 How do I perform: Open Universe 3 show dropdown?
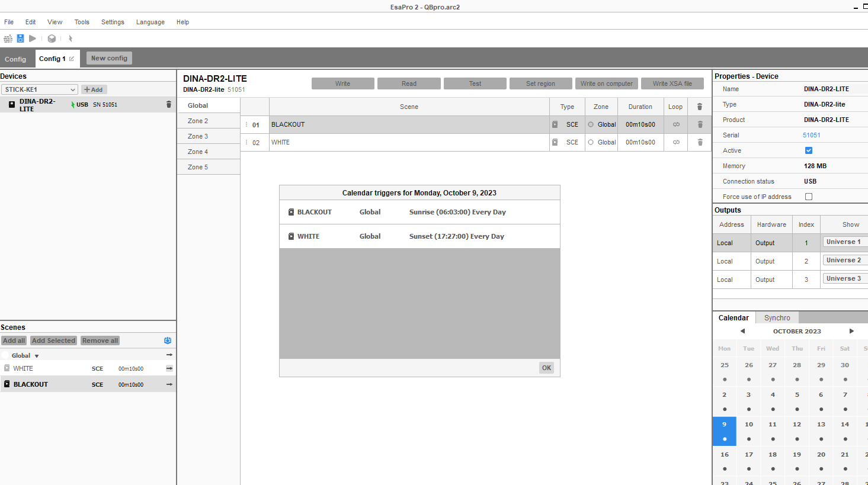tap(845, 278)
